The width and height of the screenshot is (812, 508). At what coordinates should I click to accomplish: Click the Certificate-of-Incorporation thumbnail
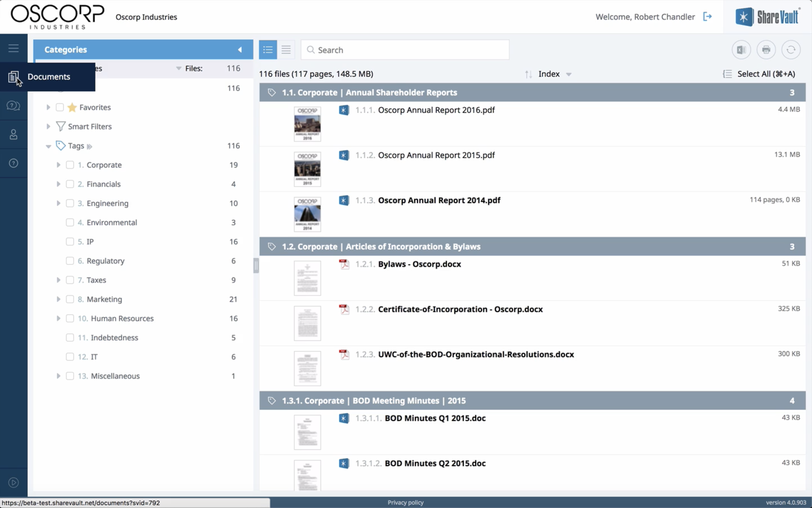(307, 323)
